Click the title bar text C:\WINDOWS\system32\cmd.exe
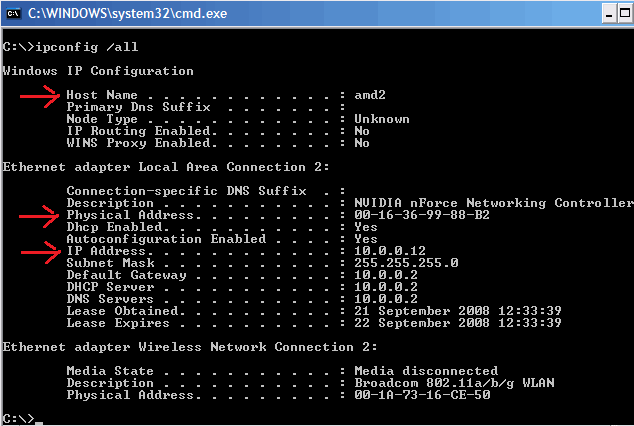 127,13
